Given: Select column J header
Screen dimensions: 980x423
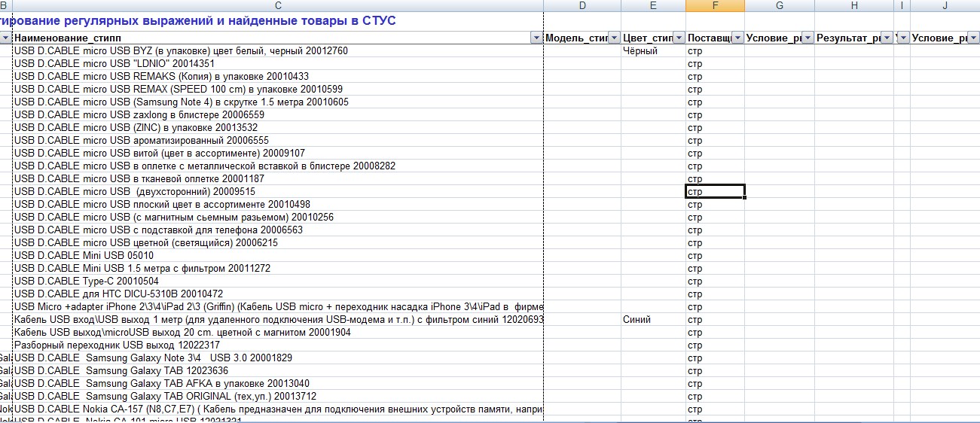Looking at the screenshot, I should [x=945, y=6].
